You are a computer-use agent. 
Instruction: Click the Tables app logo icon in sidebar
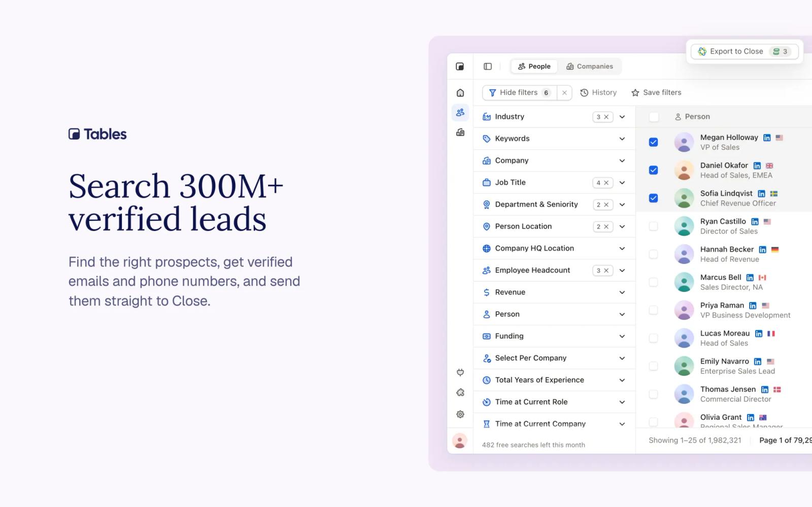coord(460,66)
